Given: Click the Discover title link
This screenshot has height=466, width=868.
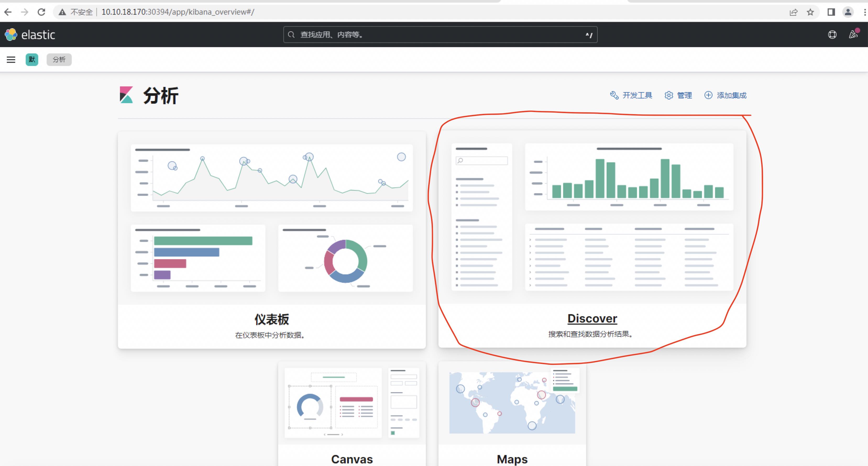Looking at the screenshot, I should [x=592, y=318].
